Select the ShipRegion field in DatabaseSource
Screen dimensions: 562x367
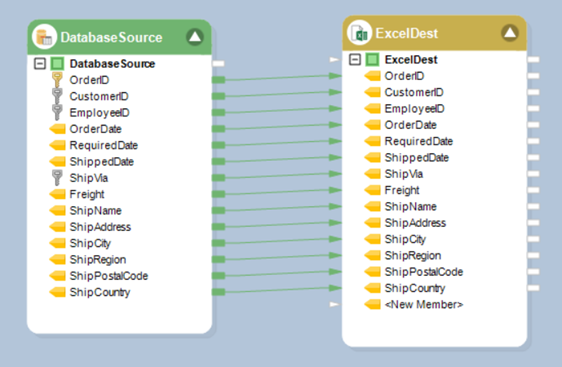click(98, 259)
